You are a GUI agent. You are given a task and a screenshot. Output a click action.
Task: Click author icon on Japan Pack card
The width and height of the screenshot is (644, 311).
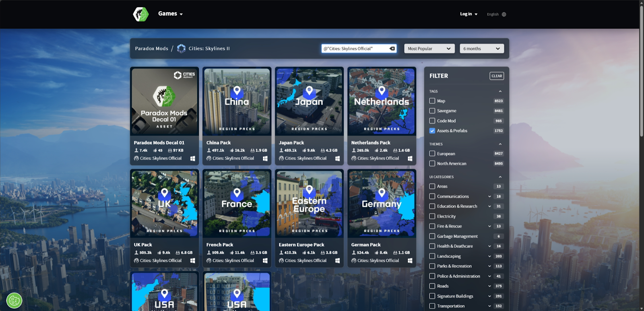[x=281, y=159]
